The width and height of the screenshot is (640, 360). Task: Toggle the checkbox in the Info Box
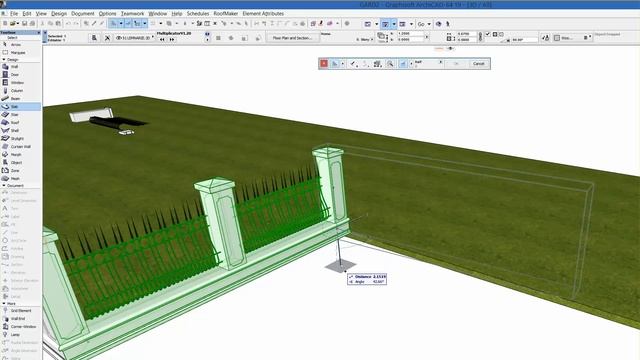[x=488, y=34]
